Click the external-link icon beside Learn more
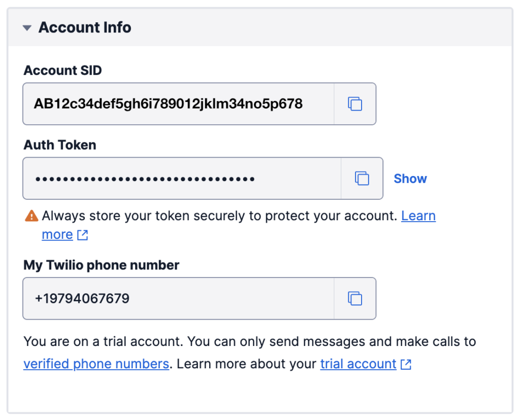The image size is (520, 420). pyautogui.click(x=82, y=235)
